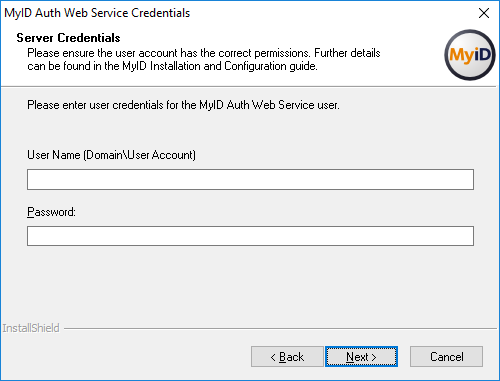Click the 'Please enter user credentials' instruction text
500x381 pixels.
(183, 105)
